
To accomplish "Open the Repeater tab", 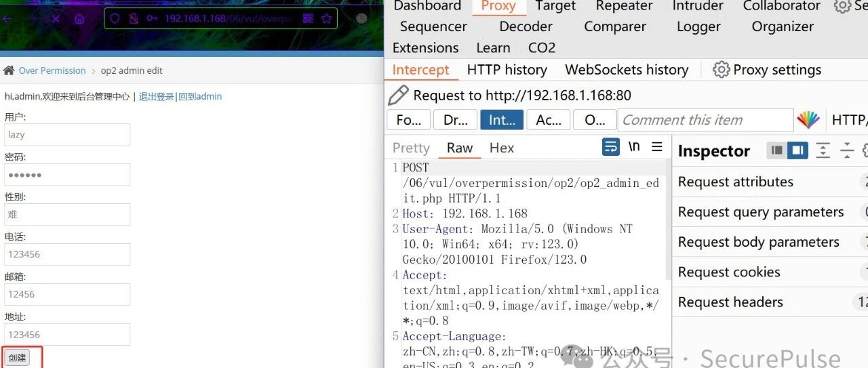I will point(624,6).
